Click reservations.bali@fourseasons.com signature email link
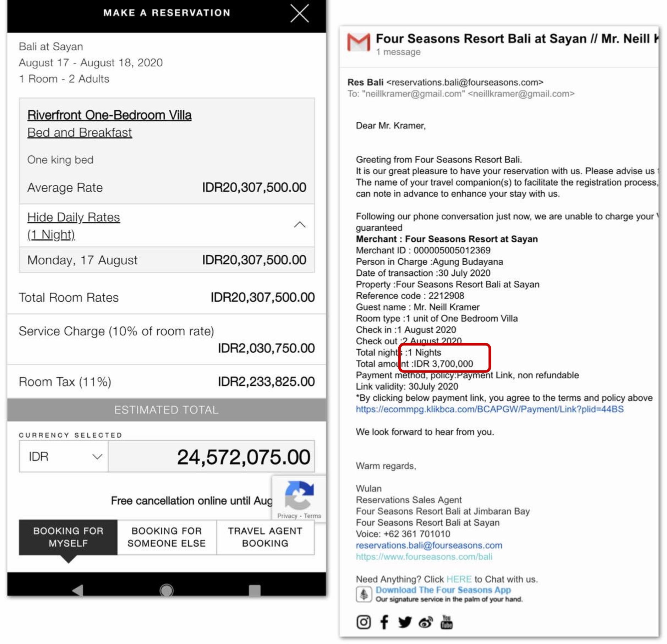 tap(429, 545)
